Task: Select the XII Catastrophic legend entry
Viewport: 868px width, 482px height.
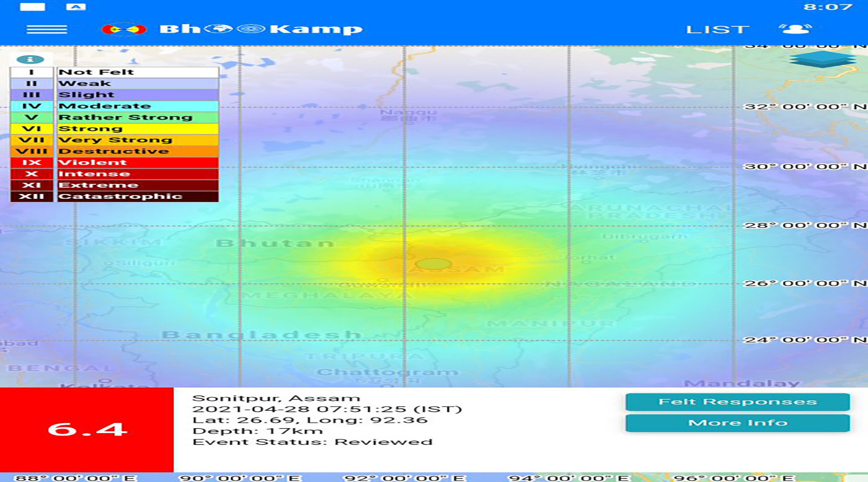Action: click(x=115, y=196)
